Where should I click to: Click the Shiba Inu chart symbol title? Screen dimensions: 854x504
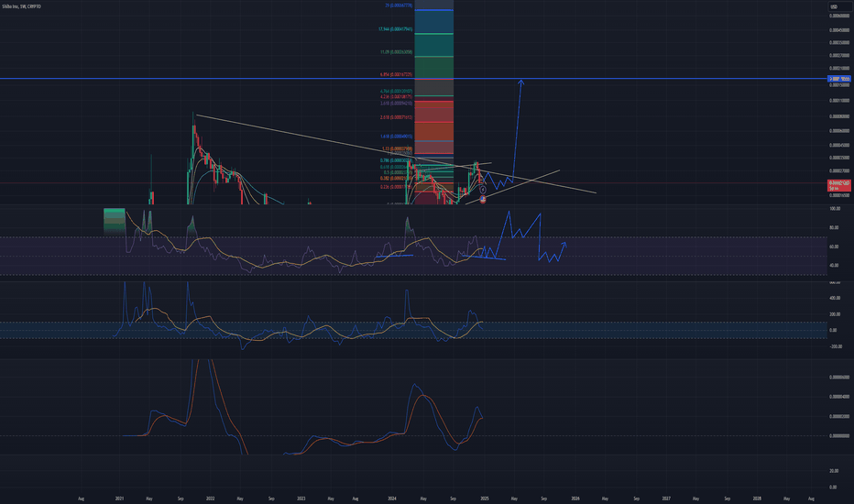(21, 6)
